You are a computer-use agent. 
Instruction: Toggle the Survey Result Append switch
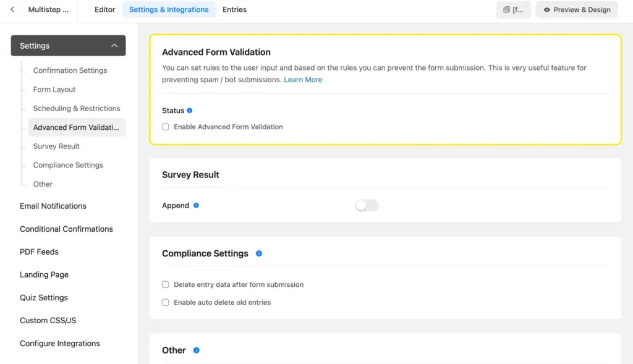pyautogui.click(x=367, y=205)
